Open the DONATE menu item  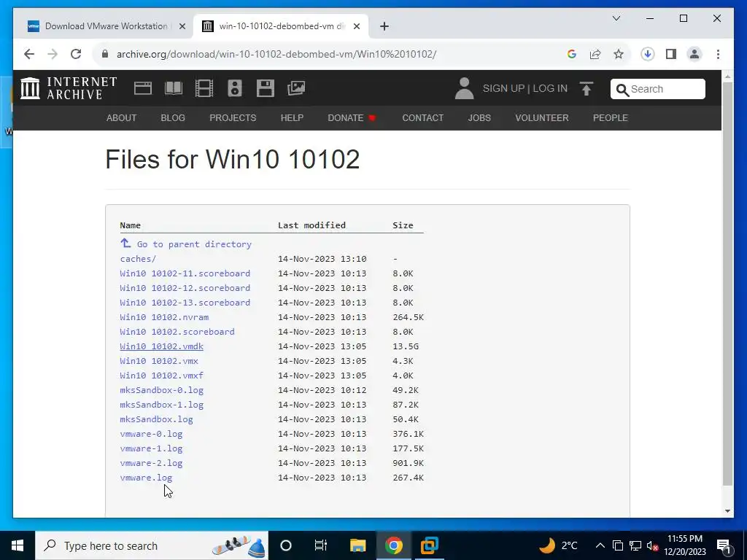point(352,117)
